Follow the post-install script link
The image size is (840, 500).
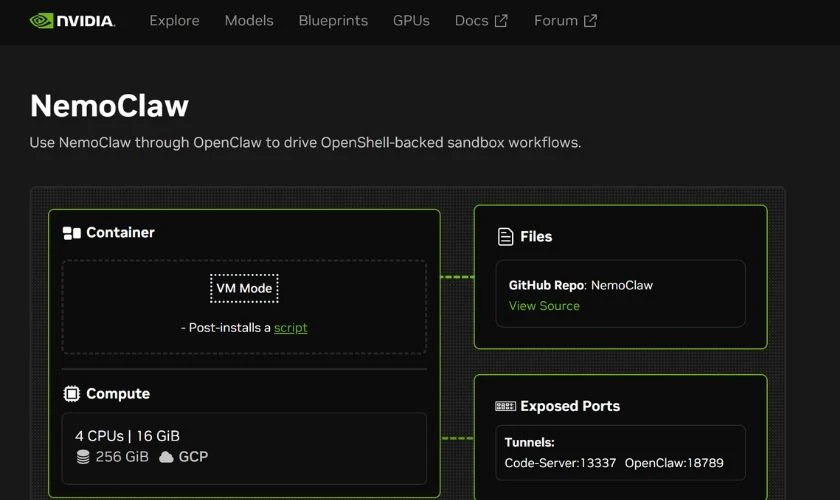[290, 328]
